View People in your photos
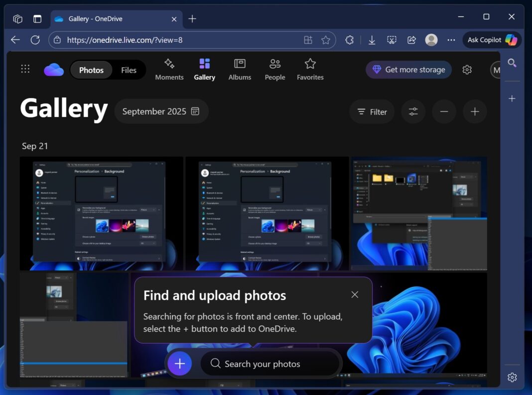 tap(275, 69)
